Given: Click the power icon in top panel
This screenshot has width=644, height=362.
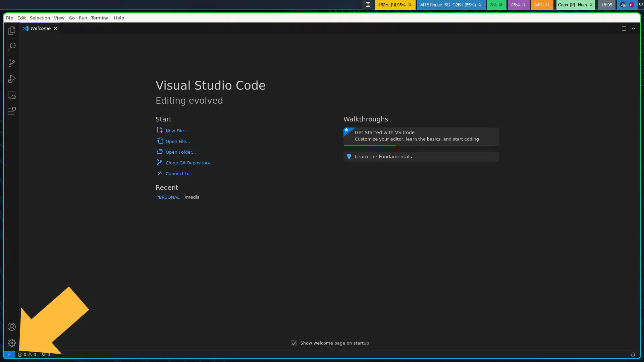Looking at the screenshot, I should coord(641,4).
